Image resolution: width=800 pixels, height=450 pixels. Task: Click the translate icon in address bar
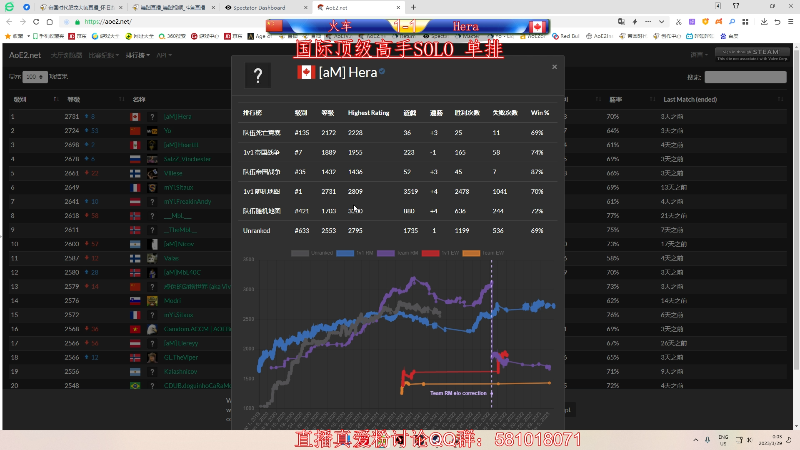(x=621, y=22)
